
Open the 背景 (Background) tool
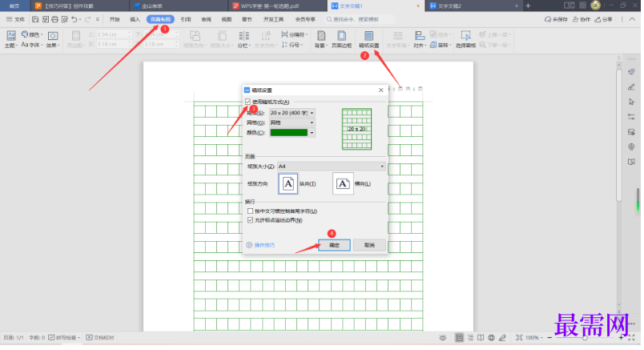point(321,39)
